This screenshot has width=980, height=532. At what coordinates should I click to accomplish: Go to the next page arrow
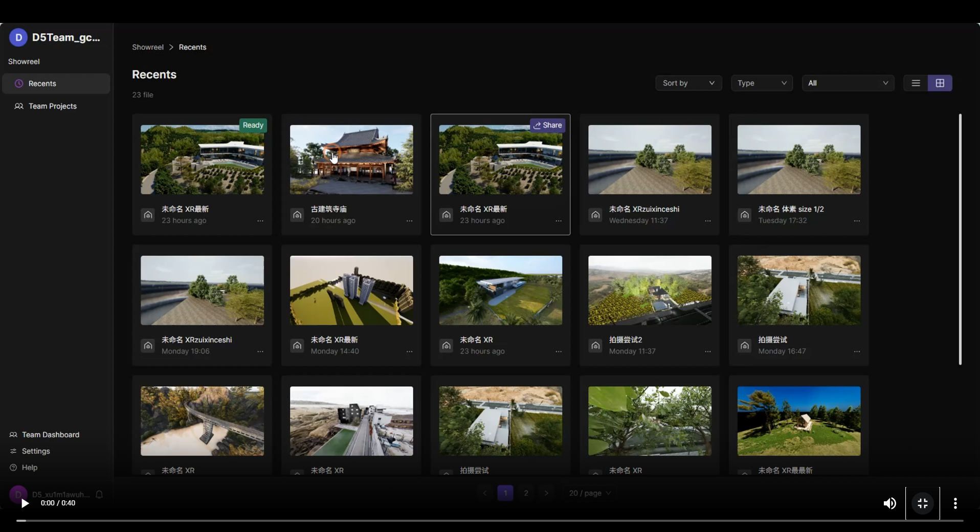click(546, 493)
